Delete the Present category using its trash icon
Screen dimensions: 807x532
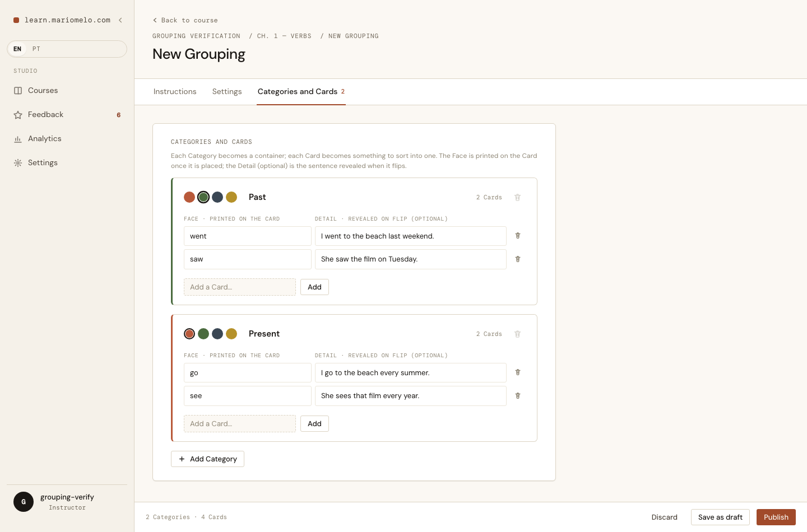pyautogui.click(x=517, y=334)
